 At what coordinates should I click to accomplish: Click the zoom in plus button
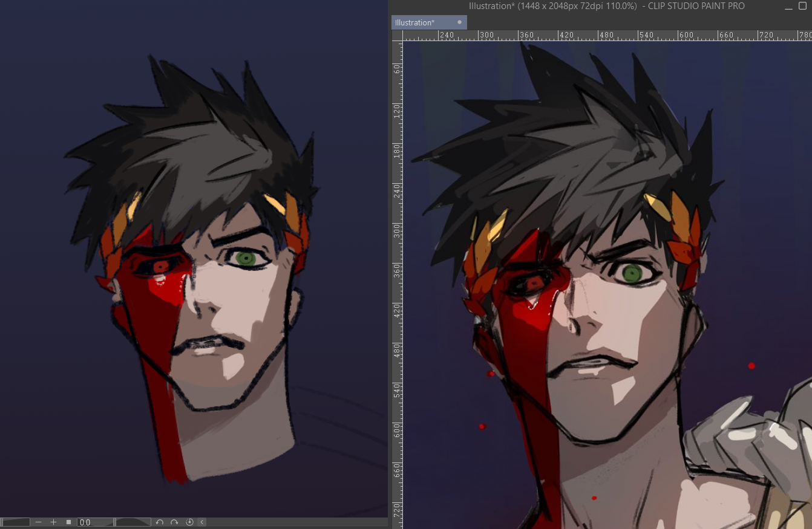tap(53, 522)
